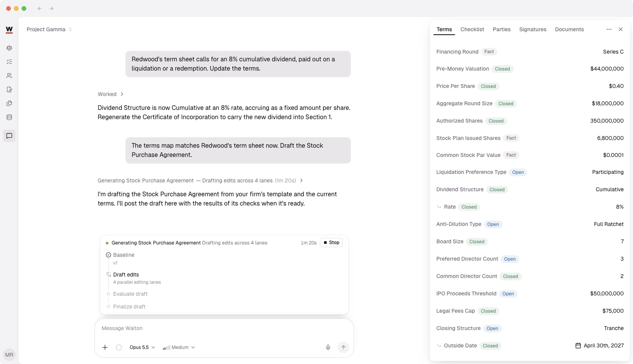Click the Closed badge on Pre-Money Valuation
Screen dimensions: 633x364
pyautogui.click(x=503, y=69)
